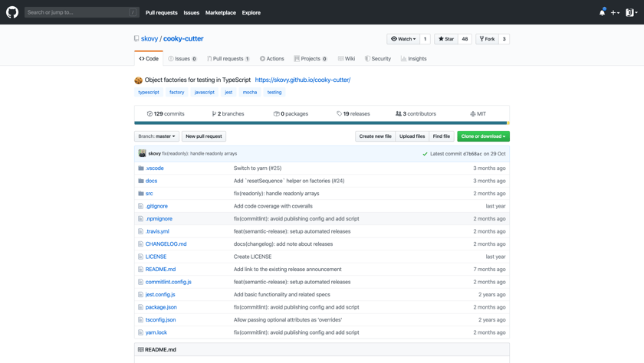Open the skovy owner link
The height and width of the screenshot is (363, 644).
pos(149,38)
